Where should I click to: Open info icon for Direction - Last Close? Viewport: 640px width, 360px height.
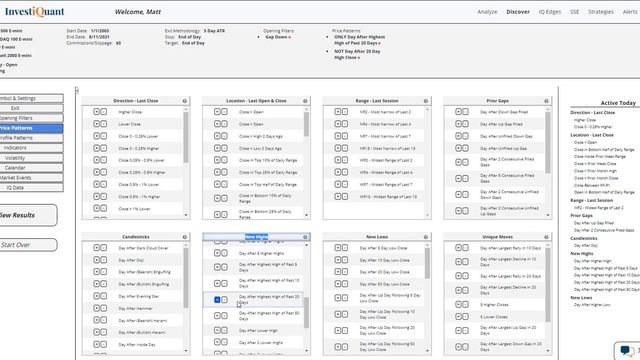tap(184, 101)
